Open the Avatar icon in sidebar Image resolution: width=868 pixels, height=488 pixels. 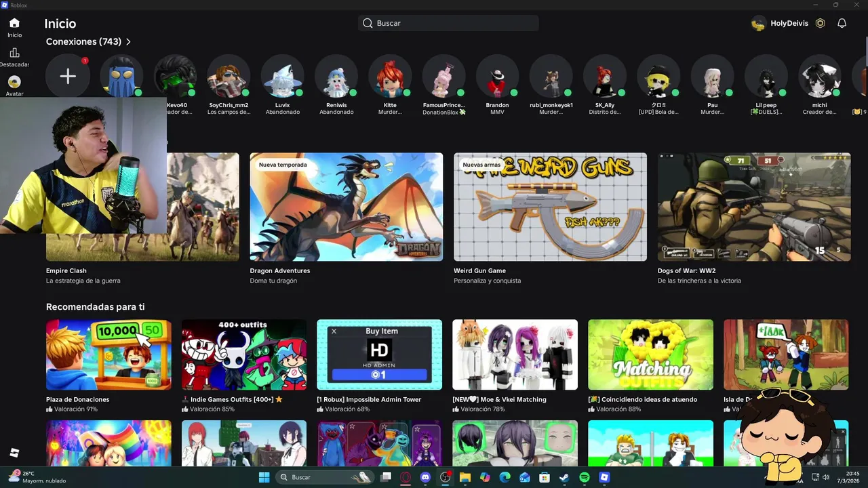[x=14, y=82]
